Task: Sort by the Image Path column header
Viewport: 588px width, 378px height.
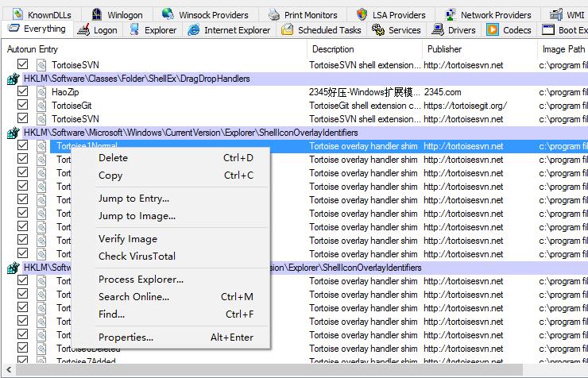Action: pyautogui.click(x=563, y=49)
